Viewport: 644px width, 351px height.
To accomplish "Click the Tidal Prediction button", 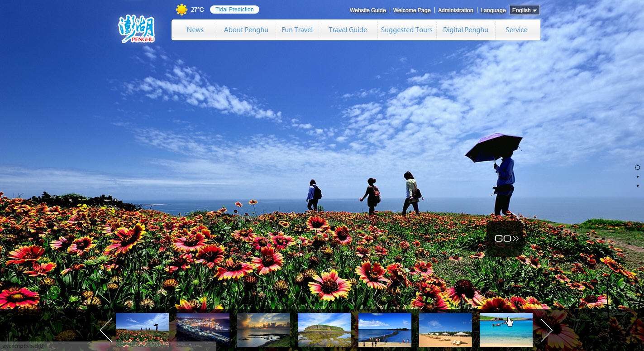I will coord(234,10).
